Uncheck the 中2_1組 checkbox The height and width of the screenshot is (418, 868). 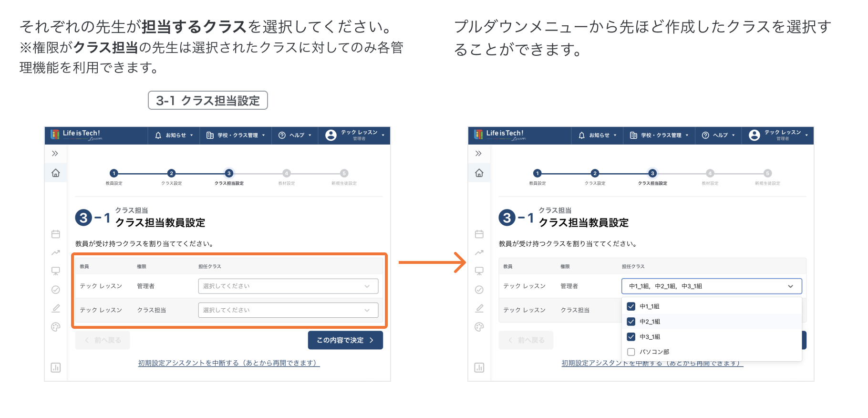pos(631,322)
